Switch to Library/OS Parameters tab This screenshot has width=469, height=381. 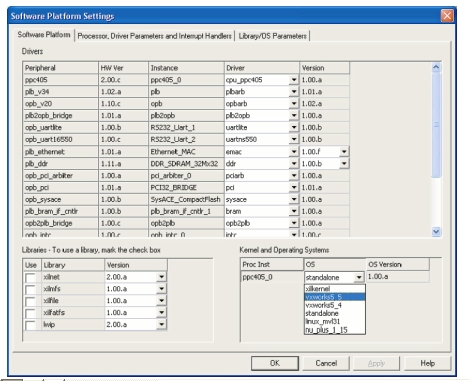tap(273, 36)
